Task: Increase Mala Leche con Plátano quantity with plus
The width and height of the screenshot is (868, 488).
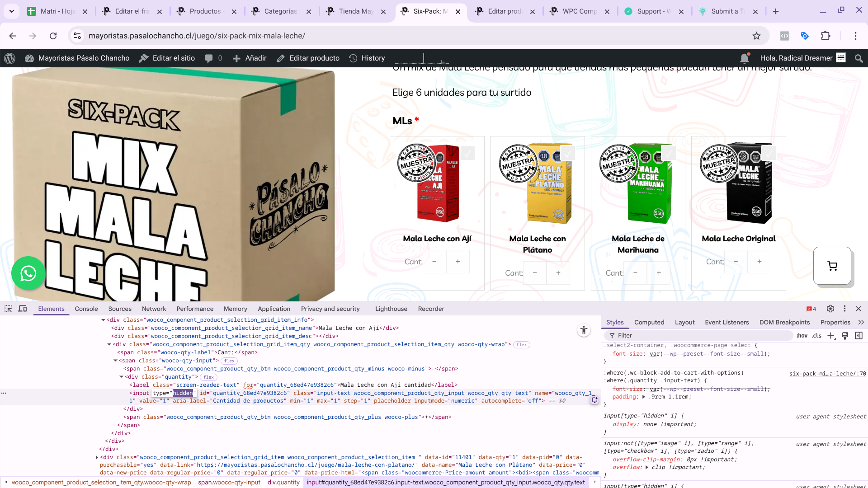Action: click(558, 273)
